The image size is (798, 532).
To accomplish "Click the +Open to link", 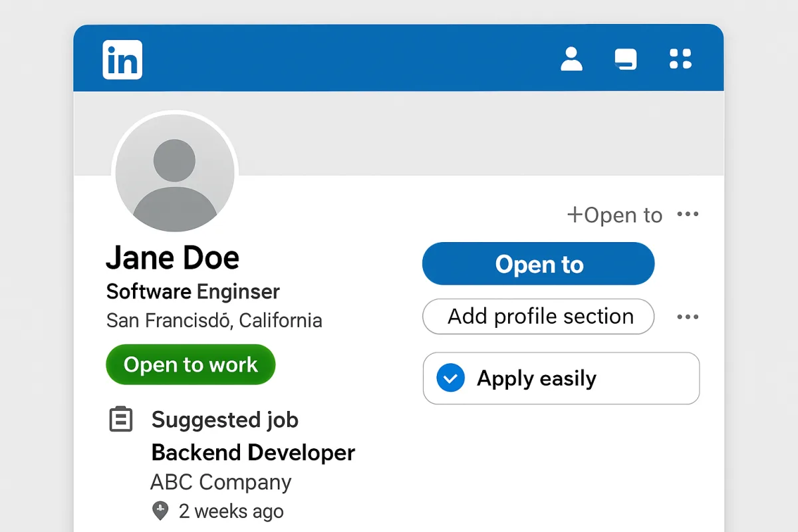I will point(614,215).
